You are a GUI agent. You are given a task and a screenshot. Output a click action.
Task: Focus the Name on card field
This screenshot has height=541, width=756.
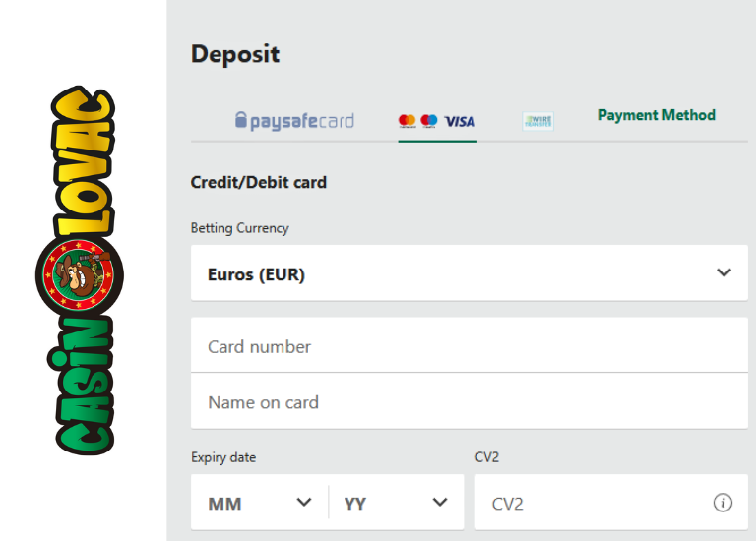[x=469, y=401]
